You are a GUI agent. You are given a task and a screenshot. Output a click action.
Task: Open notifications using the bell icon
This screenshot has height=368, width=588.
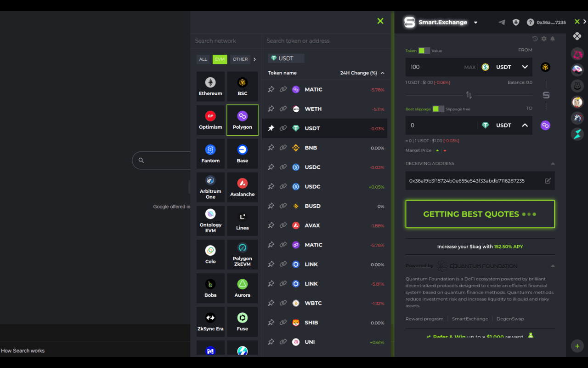(x=553, y=39)
